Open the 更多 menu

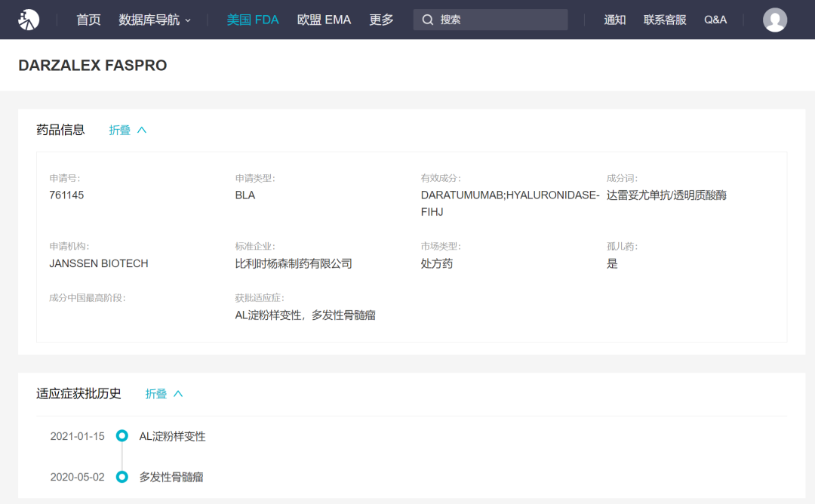click(x=381, y=20)
